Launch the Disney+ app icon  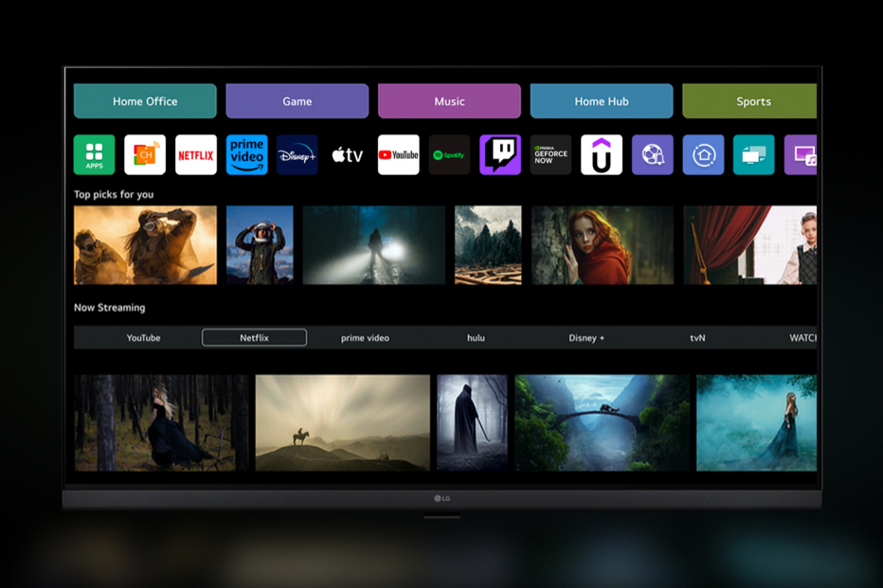297,155
